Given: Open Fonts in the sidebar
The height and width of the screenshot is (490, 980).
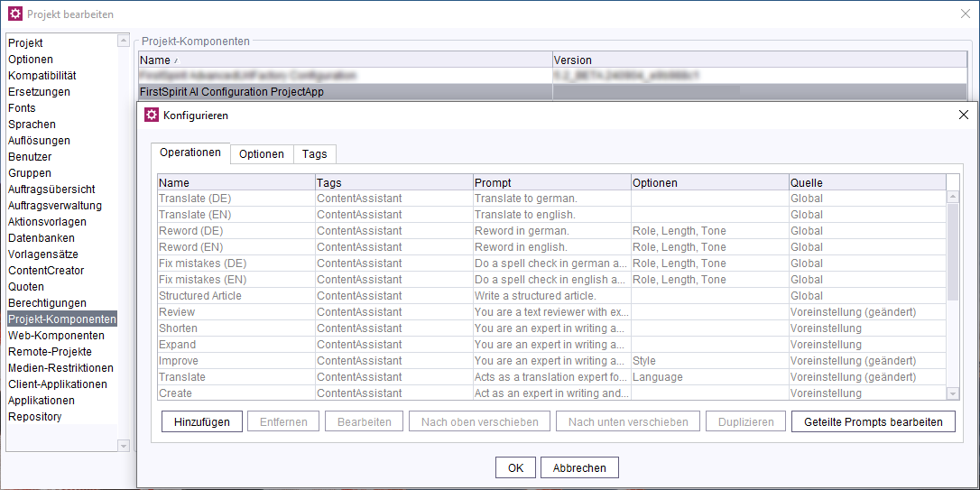Looking at the screenshot, I should pos(62,108).
